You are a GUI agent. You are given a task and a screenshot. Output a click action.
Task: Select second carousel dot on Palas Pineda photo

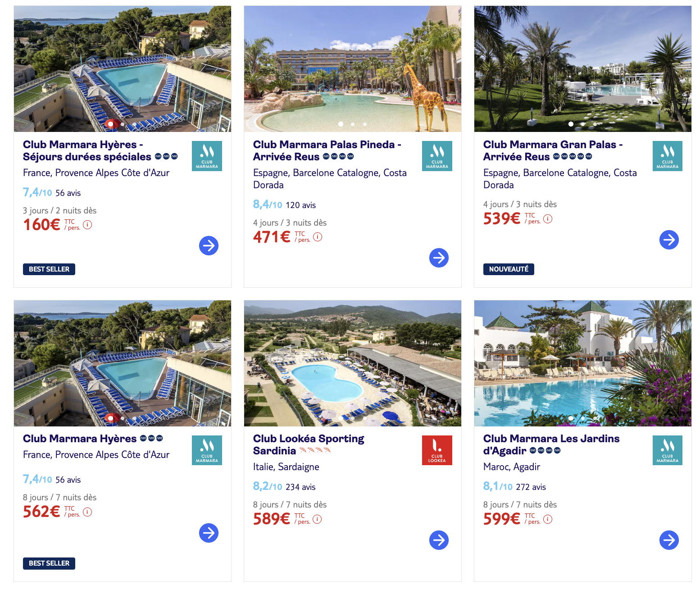(353, 124)
